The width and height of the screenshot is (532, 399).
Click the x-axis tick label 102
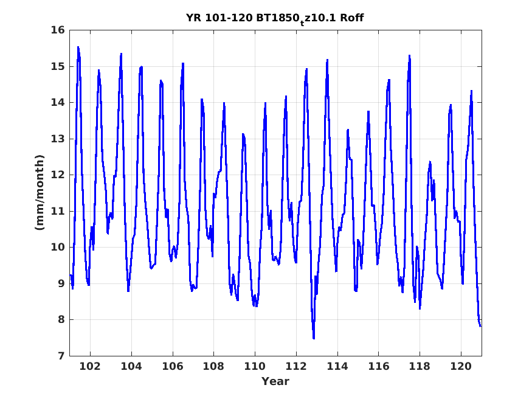[90, 366]
